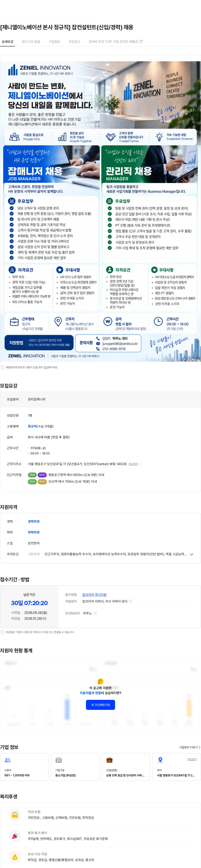The image size is (201, 868).
Task: Click 경력무관 career requirement text
Action: click(34, 522)
